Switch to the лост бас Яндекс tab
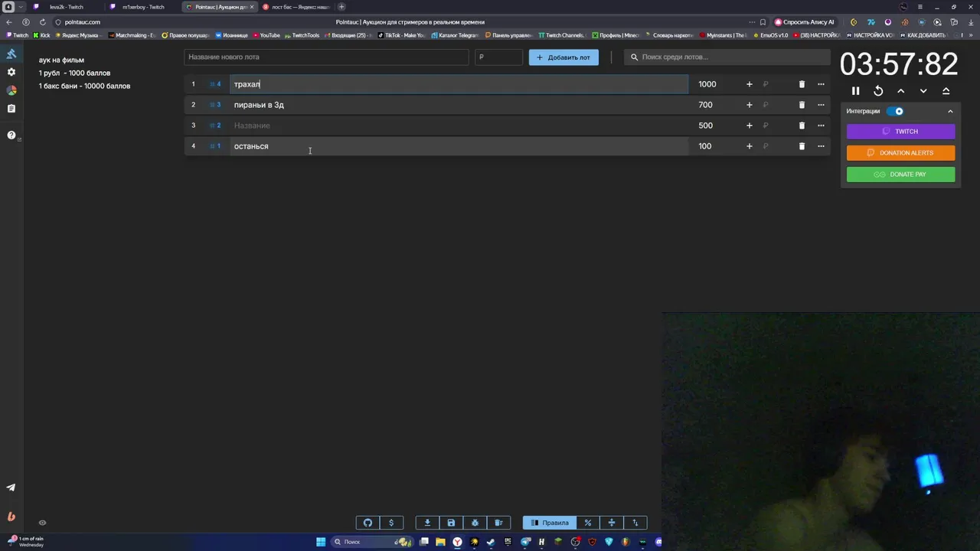The width and height of the screenshot is (980, 551). pos(296,7)
